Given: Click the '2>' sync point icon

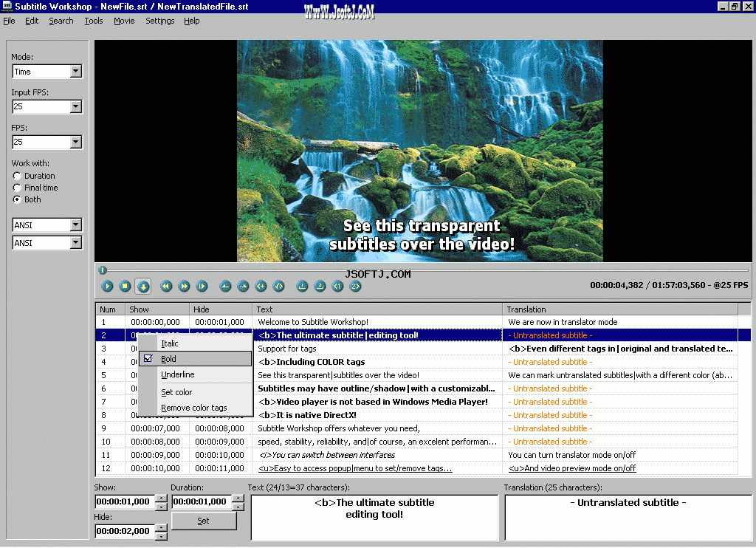Looking at the screenshot, I should 355,286.
